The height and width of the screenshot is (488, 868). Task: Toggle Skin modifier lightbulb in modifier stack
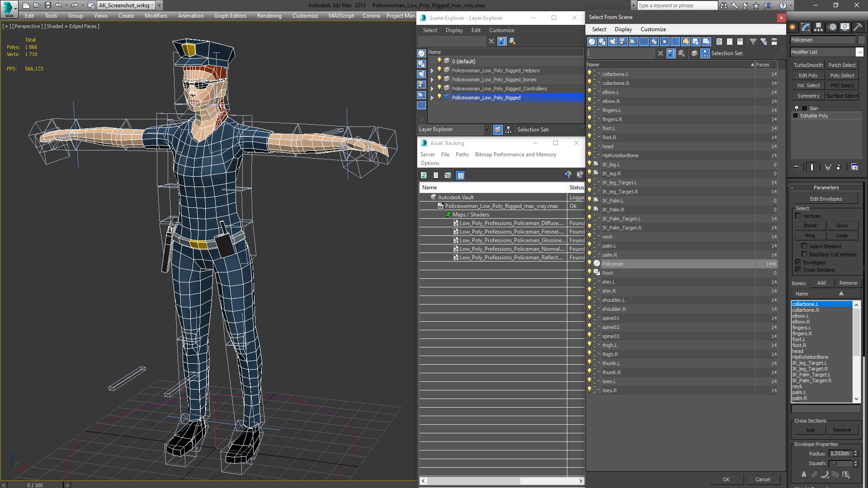[x=797, y=108]
